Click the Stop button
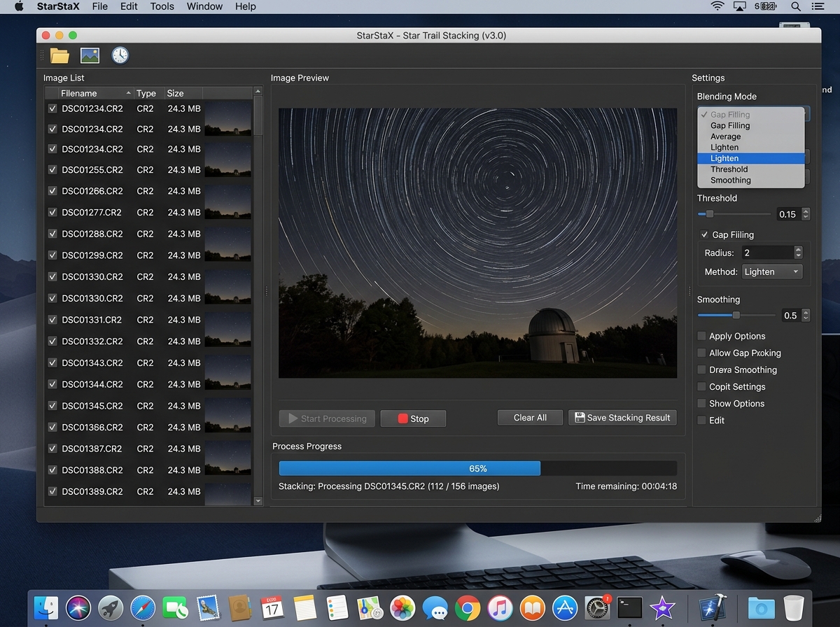This screenshot has height=627, width=840. tap(413, 418)
